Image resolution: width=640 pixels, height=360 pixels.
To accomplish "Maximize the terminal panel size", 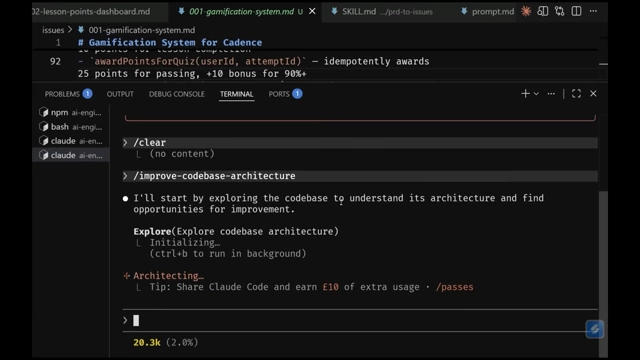I will click(576, 94).
